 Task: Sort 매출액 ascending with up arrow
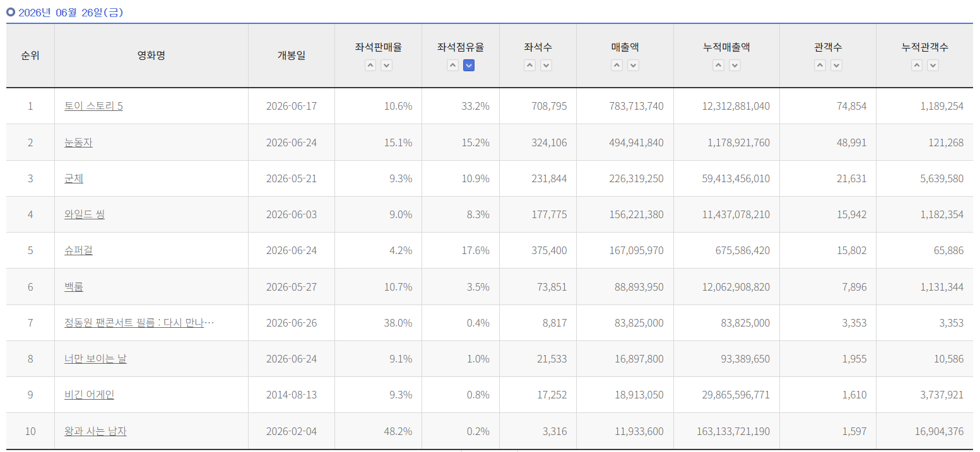click(617, 65)
